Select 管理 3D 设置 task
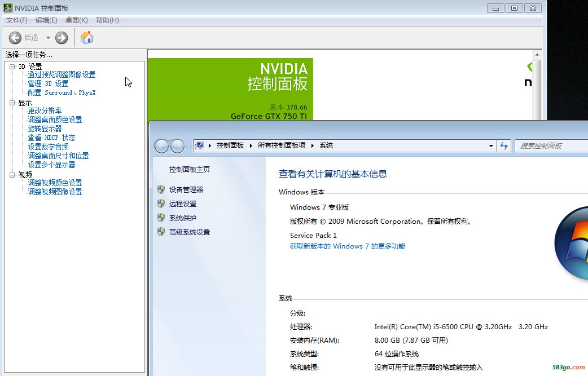 [x=48, y=83]
